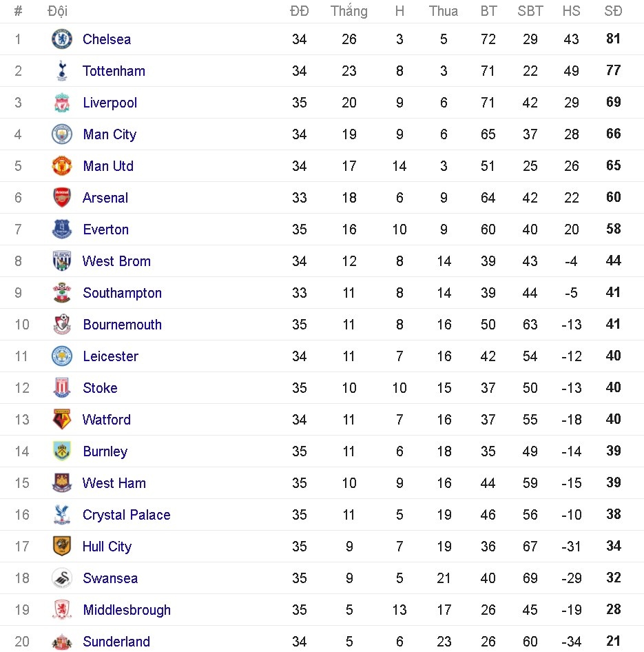The image size is (644, 652).
Task: Open the Bournemouth team link
Action: (x=122, y=325)
